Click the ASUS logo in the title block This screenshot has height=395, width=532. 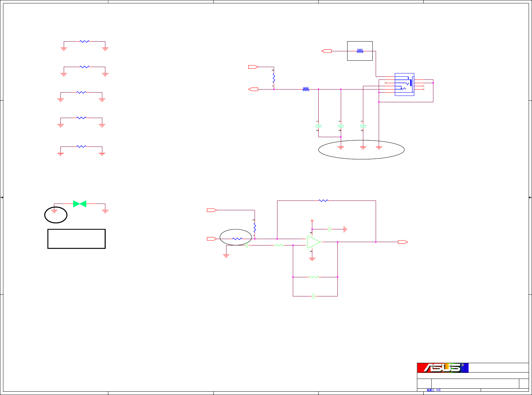click(x=442, y=368)
